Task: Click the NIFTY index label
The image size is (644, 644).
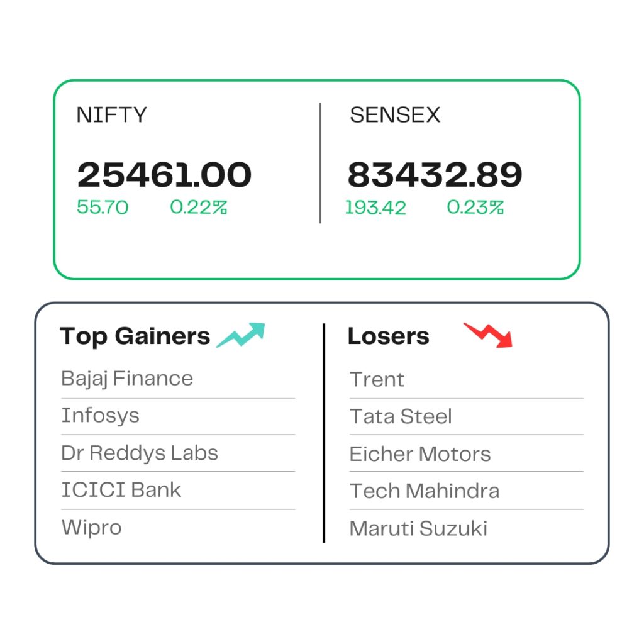Action: tap(112, 114)
